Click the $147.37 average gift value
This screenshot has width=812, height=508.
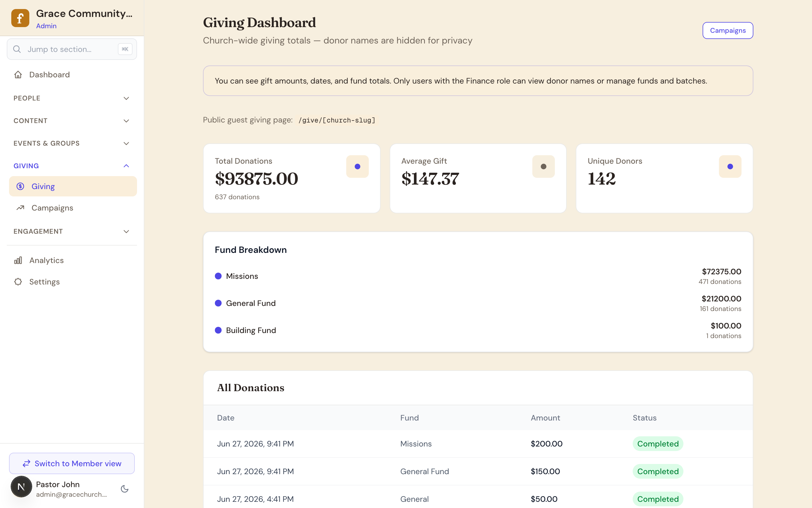(x=430, y=179)
